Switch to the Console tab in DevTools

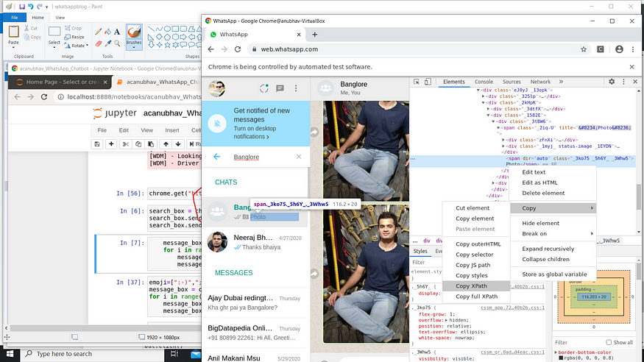484,82
